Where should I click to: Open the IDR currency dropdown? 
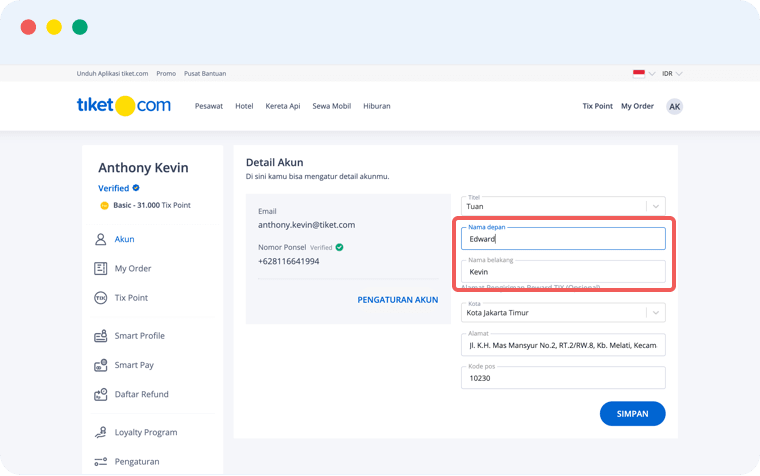pos(672,74)
